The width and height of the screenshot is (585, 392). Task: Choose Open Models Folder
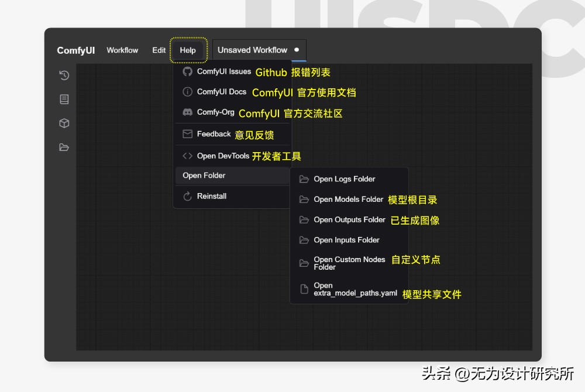[349, 200]
